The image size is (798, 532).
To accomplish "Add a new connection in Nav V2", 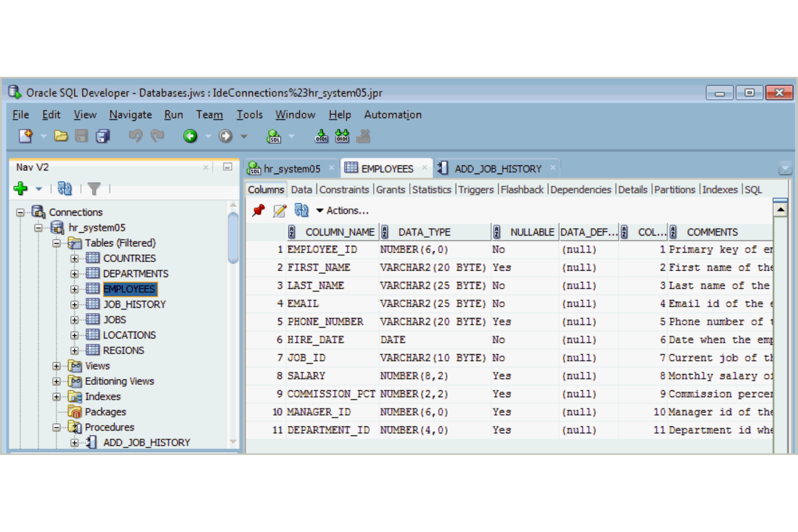I will (20, 189).
